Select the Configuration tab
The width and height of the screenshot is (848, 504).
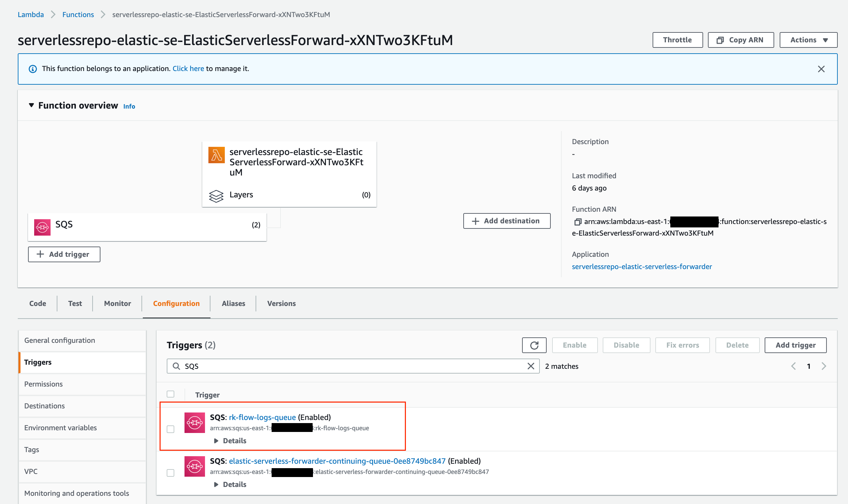pos(176,304)
